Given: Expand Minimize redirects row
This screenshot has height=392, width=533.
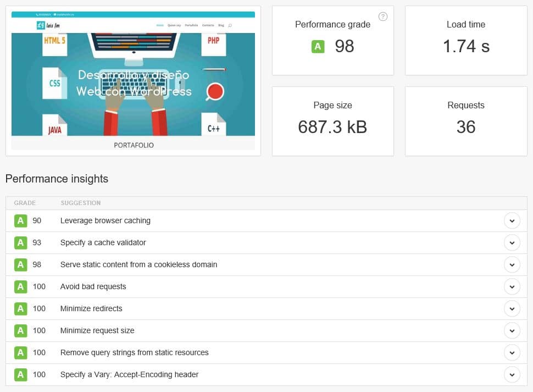Looking at the screenshot, I should (x=512, y=308).
